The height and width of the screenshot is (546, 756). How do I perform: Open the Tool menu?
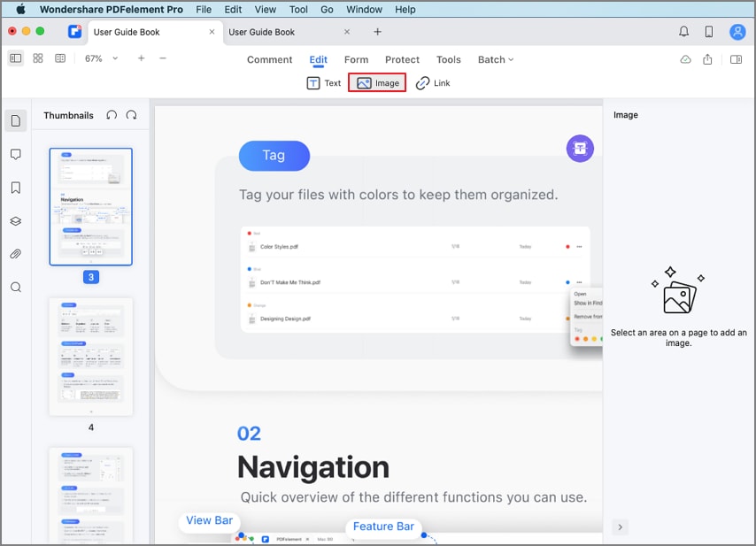[298, 9]
